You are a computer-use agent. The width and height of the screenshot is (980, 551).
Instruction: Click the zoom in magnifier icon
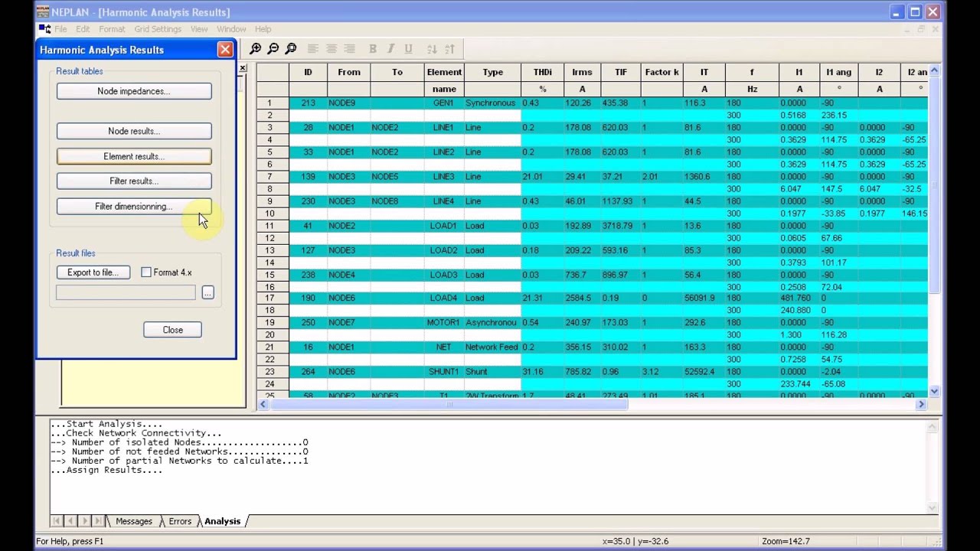pos(256,48)
